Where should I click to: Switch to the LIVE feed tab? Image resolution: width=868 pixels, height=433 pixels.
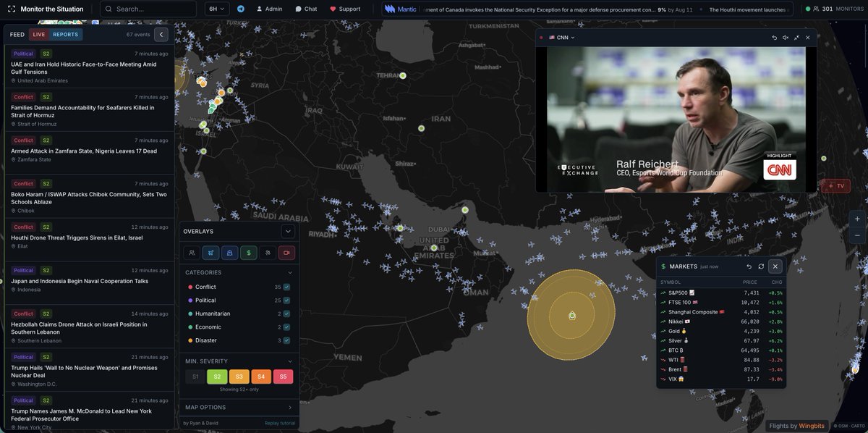(39, 34)
